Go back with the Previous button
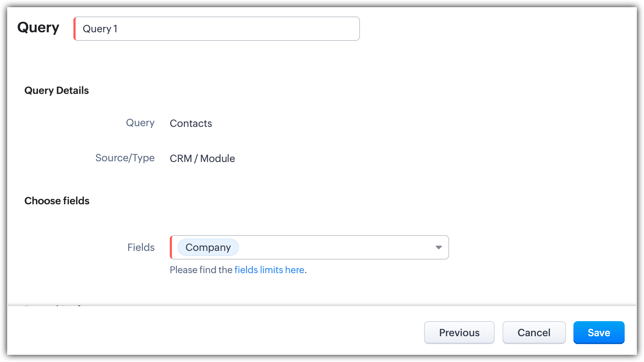This screenshot has width=644, height=362. 459,333
